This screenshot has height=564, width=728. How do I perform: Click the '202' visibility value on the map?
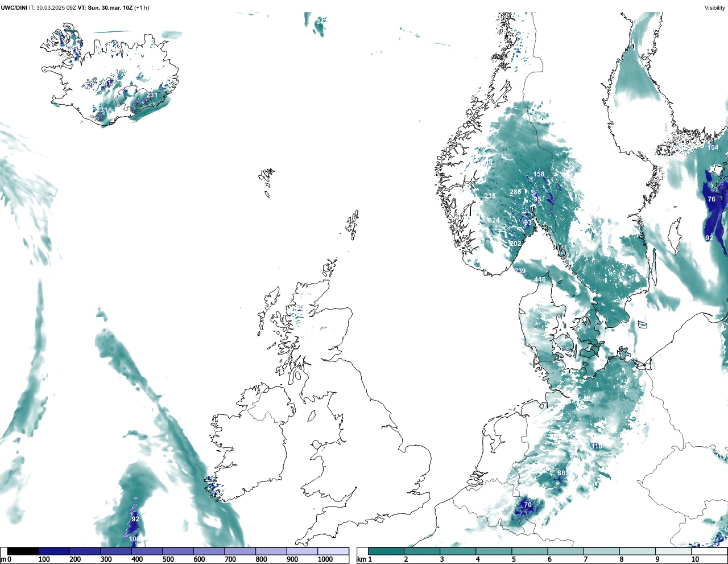[515, 244]
